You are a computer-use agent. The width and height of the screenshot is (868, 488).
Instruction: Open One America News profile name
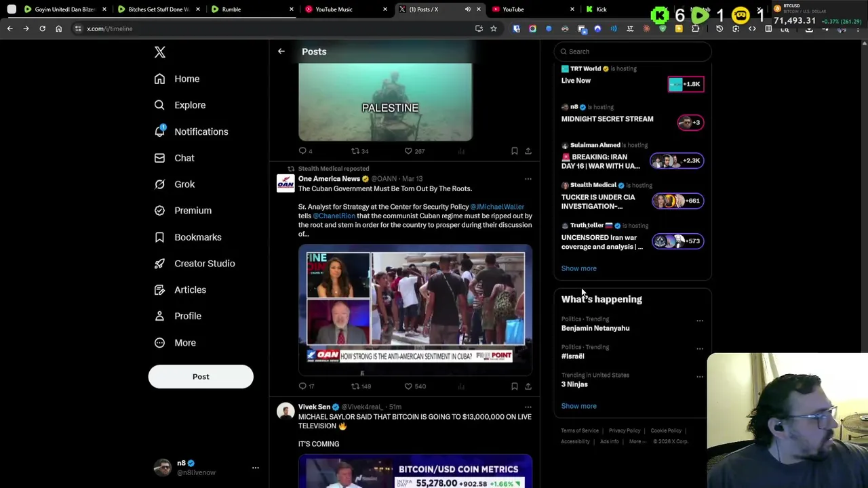tap(329, 179)
